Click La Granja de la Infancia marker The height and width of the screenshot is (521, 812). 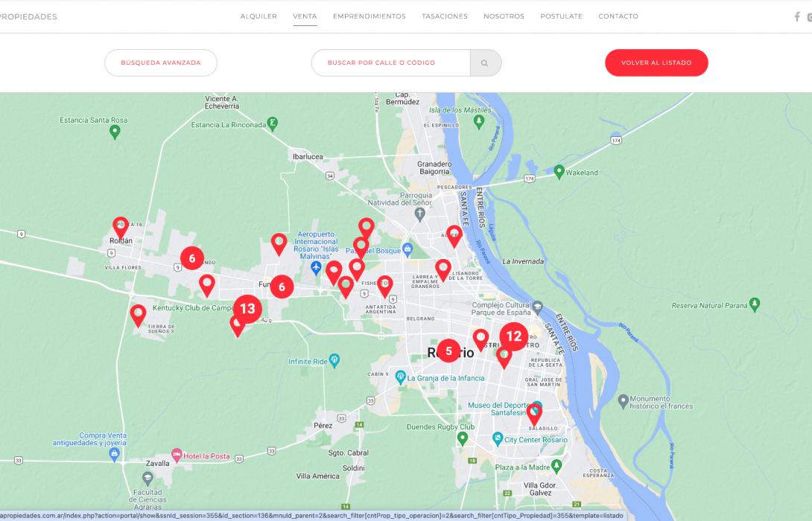pyautogui.click(x=400, y=377)
